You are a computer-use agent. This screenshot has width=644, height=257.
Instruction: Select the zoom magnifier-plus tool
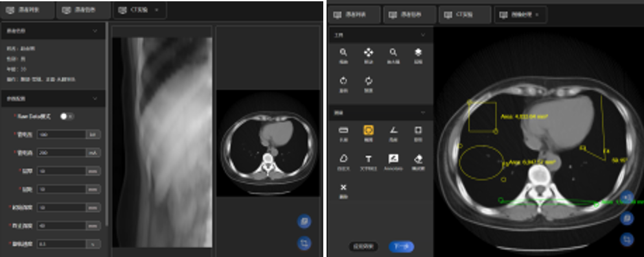pos(343,52)
